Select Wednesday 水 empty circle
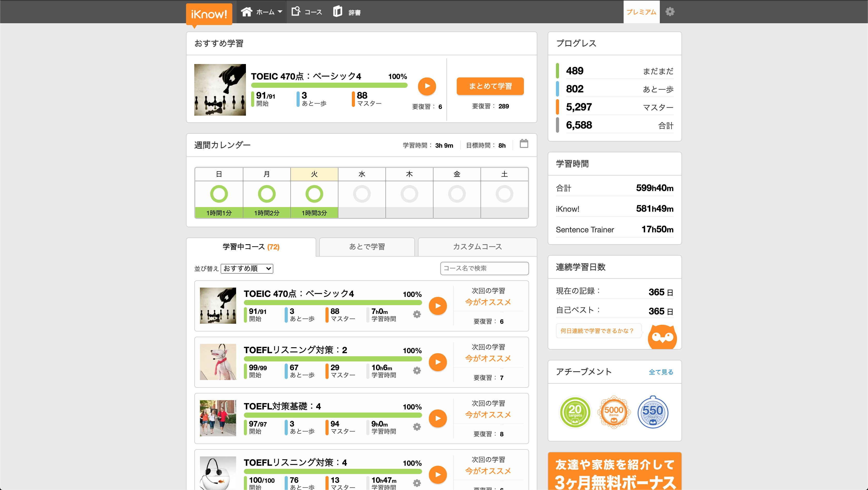Screen dimensions: 868x490 (362, 194)
